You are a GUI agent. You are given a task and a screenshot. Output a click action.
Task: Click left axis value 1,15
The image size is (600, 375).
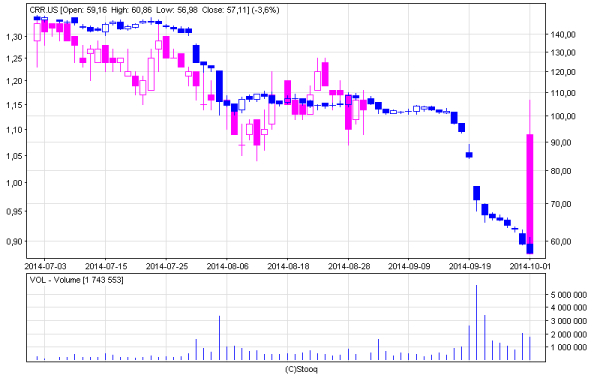click(x=14, y=105)
